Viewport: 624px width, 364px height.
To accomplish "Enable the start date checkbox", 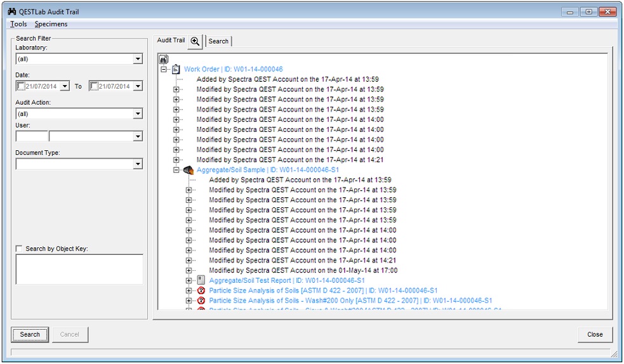I will pos(21,86).
